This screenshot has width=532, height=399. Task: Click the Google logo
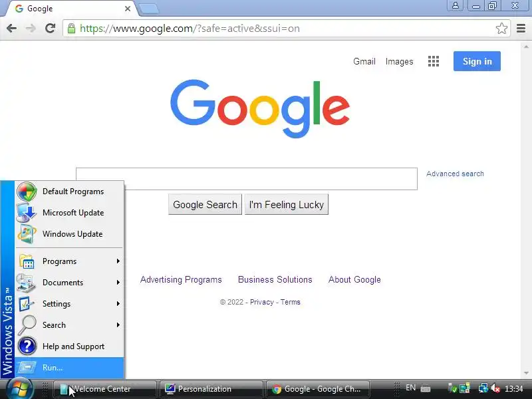pyautogui.click(x=260, y=108)
